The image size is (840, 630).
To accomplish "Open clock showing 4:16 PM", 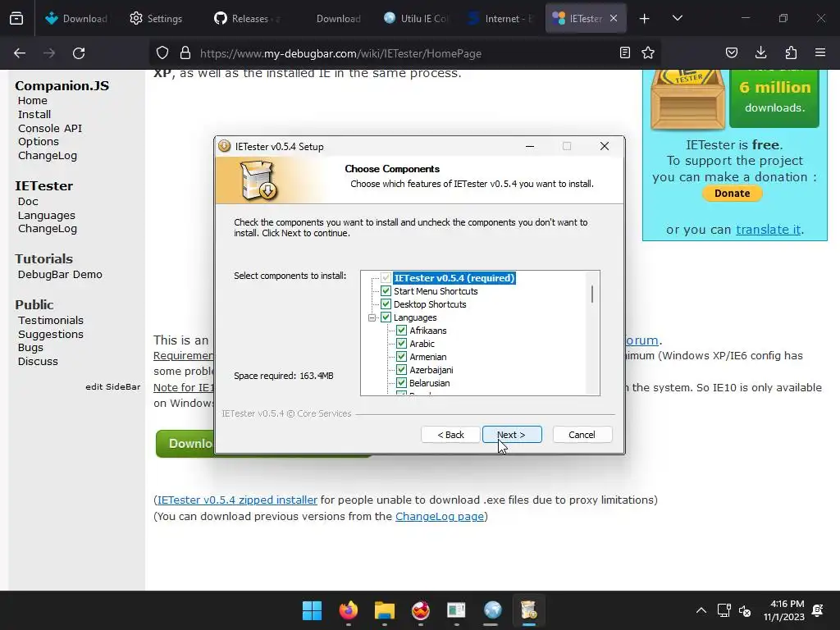I will 784,610.
